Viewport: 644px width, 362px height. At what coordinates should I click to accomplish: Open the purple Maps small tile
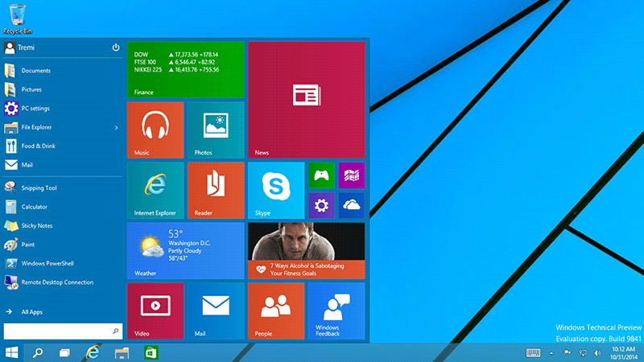coord(352,175)
